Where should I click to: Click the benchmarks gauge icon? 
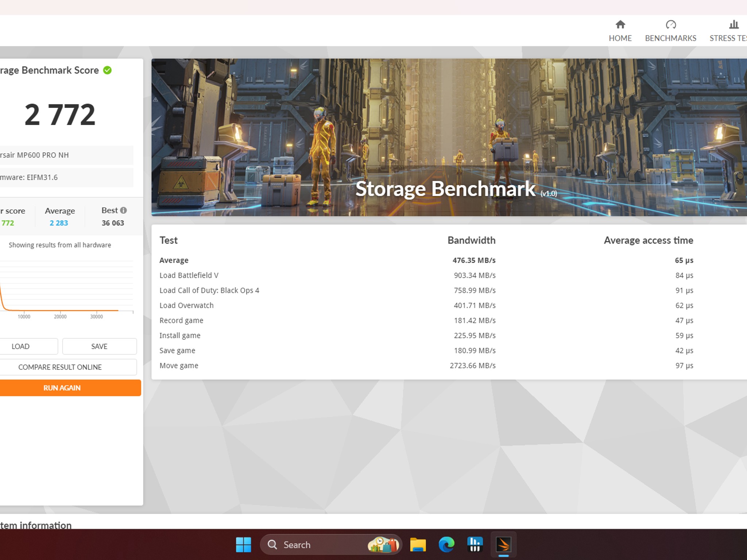tap(671, 24)
